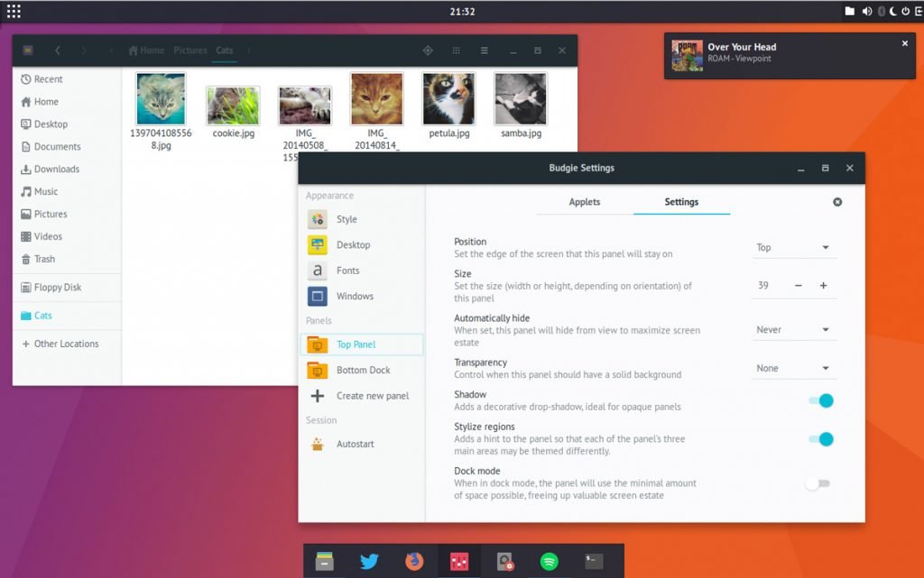This screenshot has height=578, width=924.
Task: Switch to the Applets tab
Action: coord(585,202)
